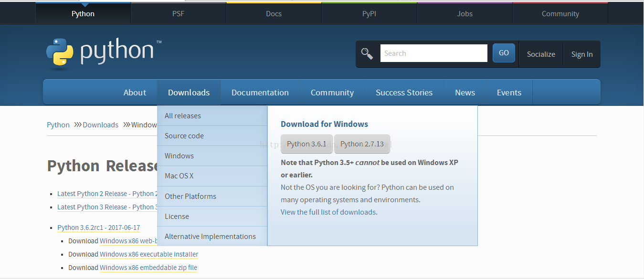
Task: Open the Success Stories menu
Action: 404,93
